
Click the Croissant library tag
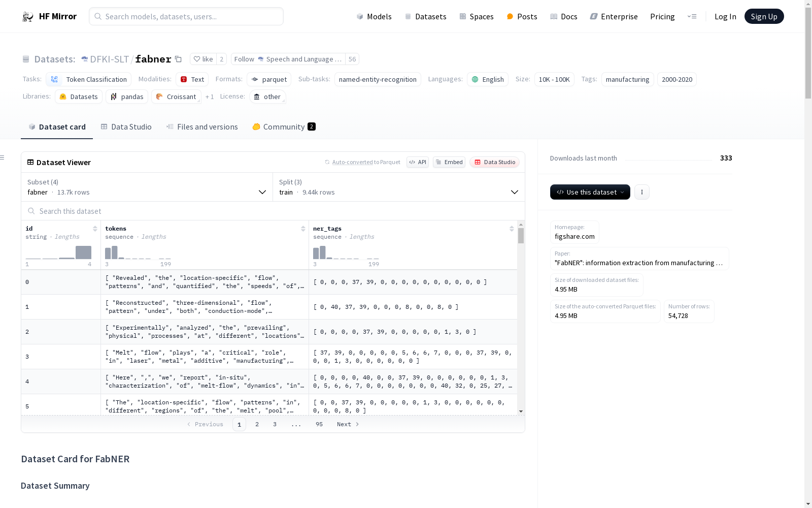pos(176,97)
